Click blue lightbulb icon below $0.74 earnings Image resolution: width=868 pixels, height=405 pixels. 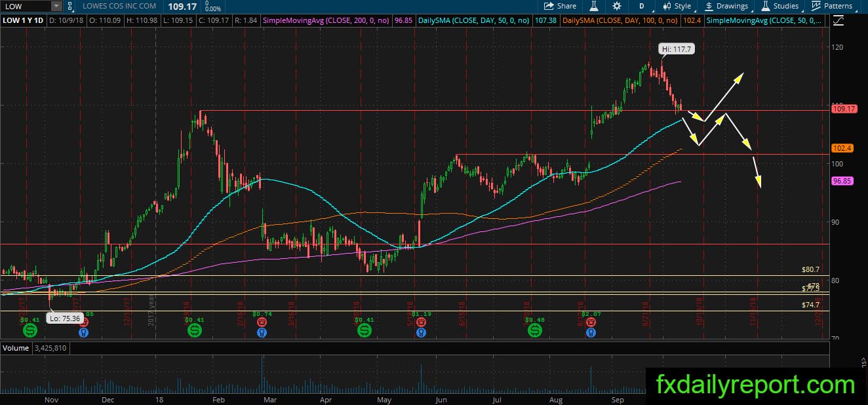tap(262, 332)
